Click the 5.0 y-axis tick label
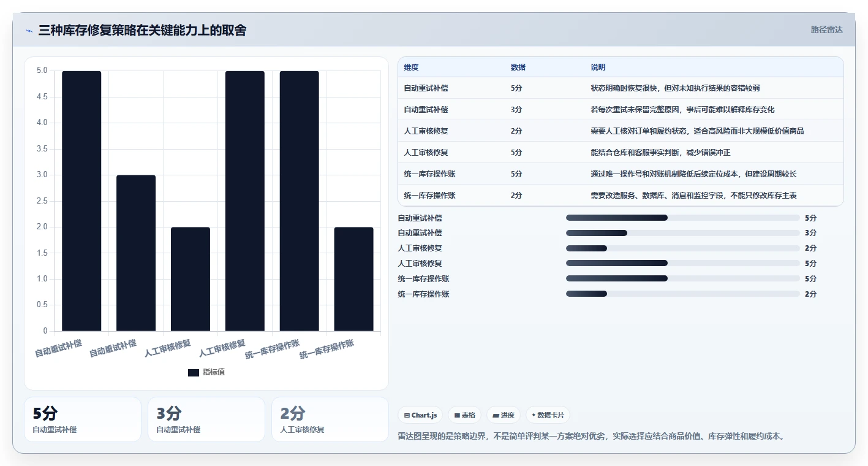Screen dimensions: 868x466 tap(42, 71)
